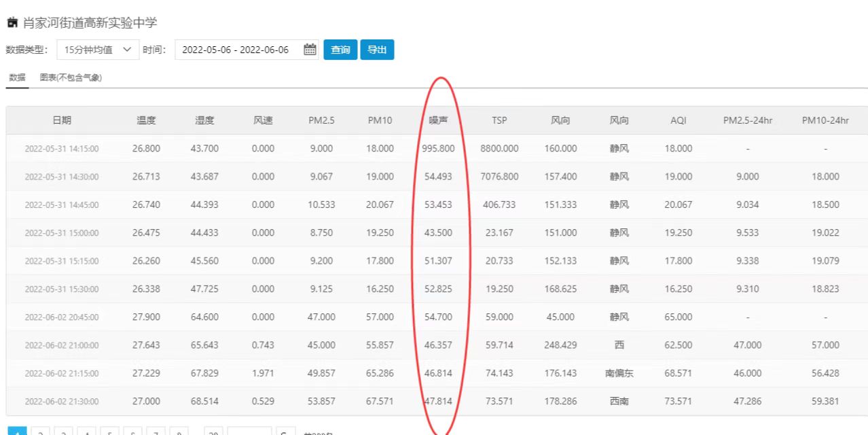Click the row dated 2022-06-02 20:45:00

point(62,317)
